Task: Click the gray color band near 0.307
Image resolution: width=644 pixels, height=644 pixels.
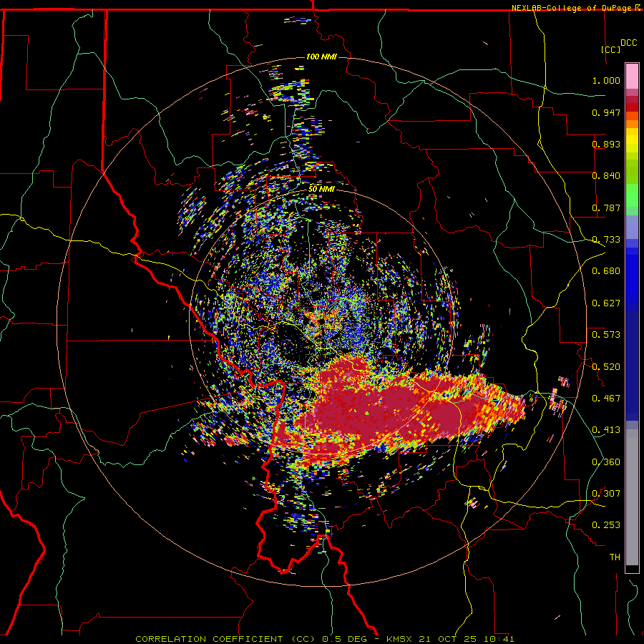Action: coord(632,497)
